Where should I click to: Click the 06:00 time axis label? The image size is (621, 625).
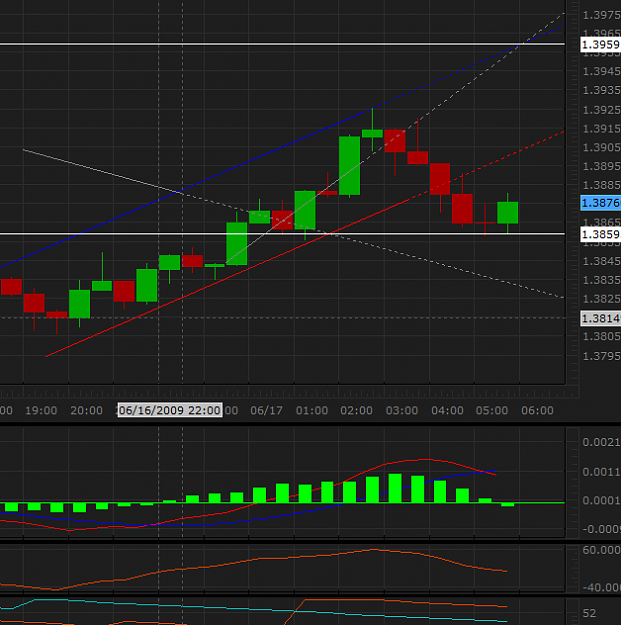pyautogui.click(x=537, y=411)
